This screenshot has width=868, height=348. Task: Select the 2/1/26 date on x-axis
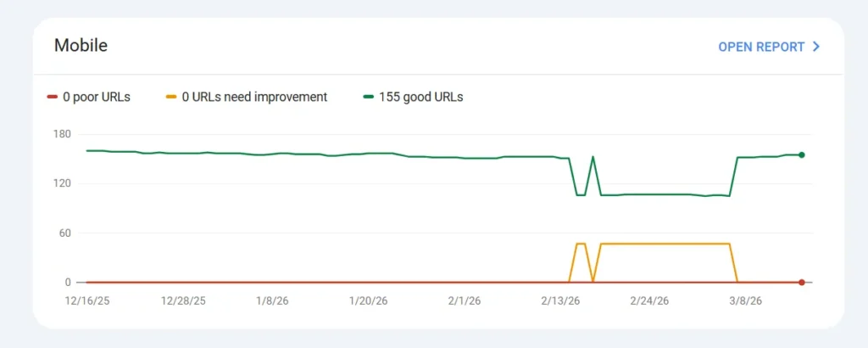click(465, 300)
